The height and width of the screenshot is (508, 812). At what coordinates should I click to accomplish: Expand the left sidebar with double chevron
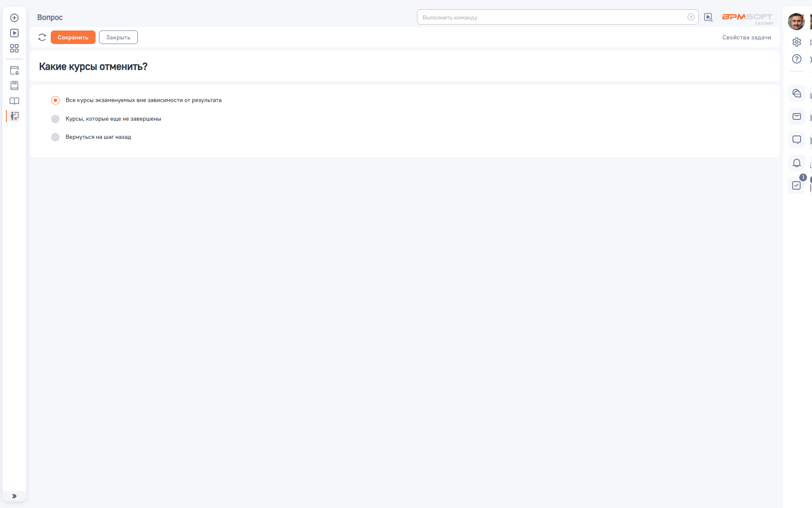[14, 496]
